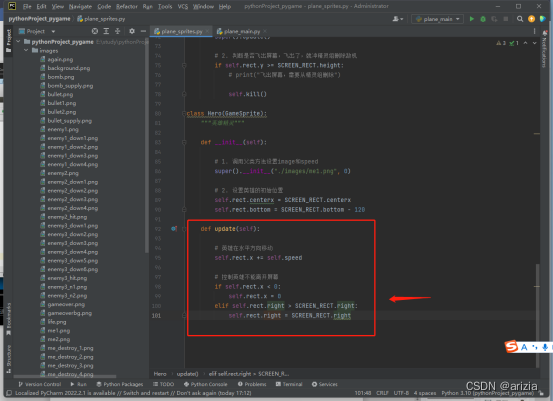Image resolution: width=553 pixels, height=401 pixels.
Task: Toggle the Notifications sidebar button
Action: pos(543,48)
